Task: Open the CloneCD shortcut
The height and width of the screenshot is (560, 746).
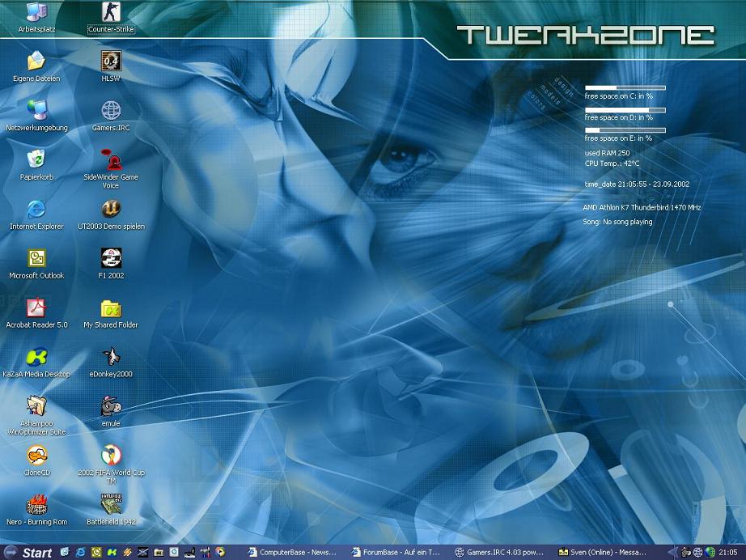Action: [36, 460]
